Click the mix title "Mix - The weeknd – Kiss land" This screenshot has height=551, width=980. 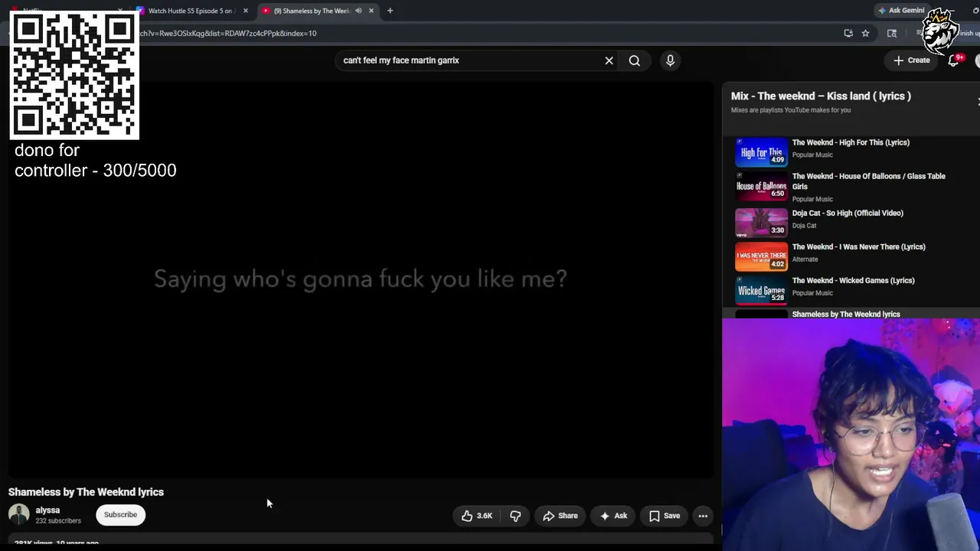821,96
